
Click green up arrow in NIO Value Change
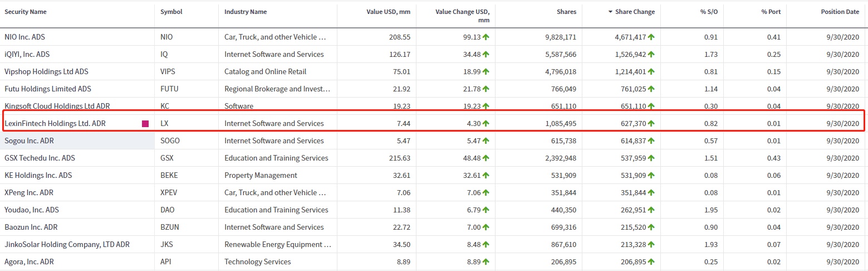coord(486,37)
